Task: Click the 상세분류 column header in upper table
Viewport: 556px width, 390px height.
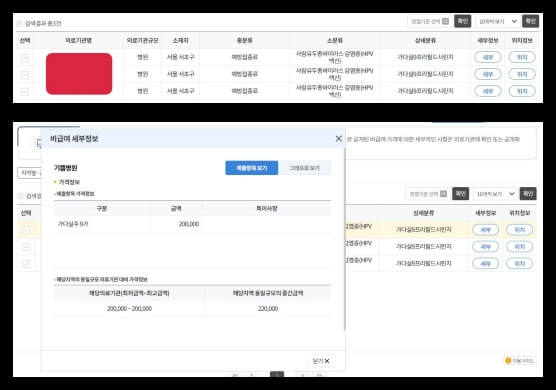Action: coord(425,40)
